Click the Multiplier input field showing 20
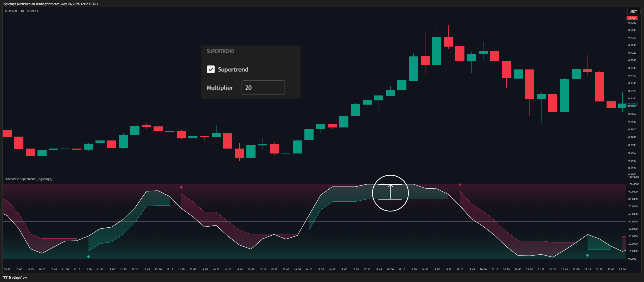The height and width of the screenshot is (282, 644). [x=263, y=88]
